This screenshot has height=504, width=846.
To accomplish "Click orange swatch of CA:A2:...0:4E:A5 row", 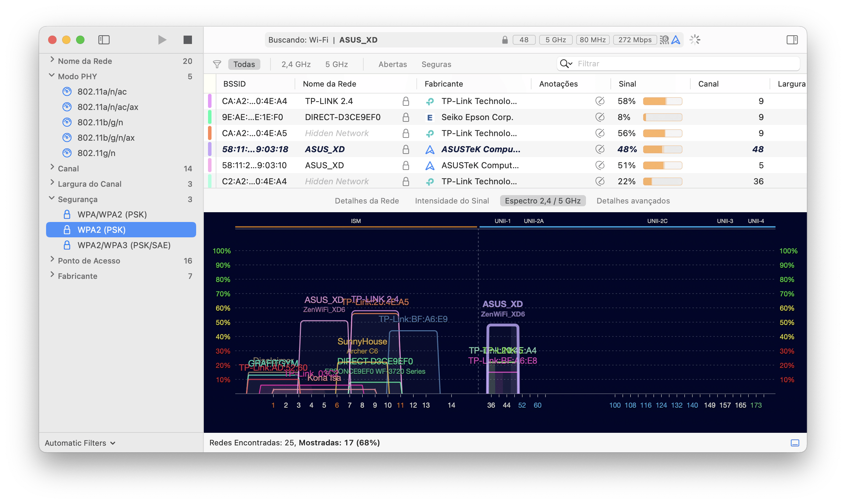I will click(x=210, y=133).
